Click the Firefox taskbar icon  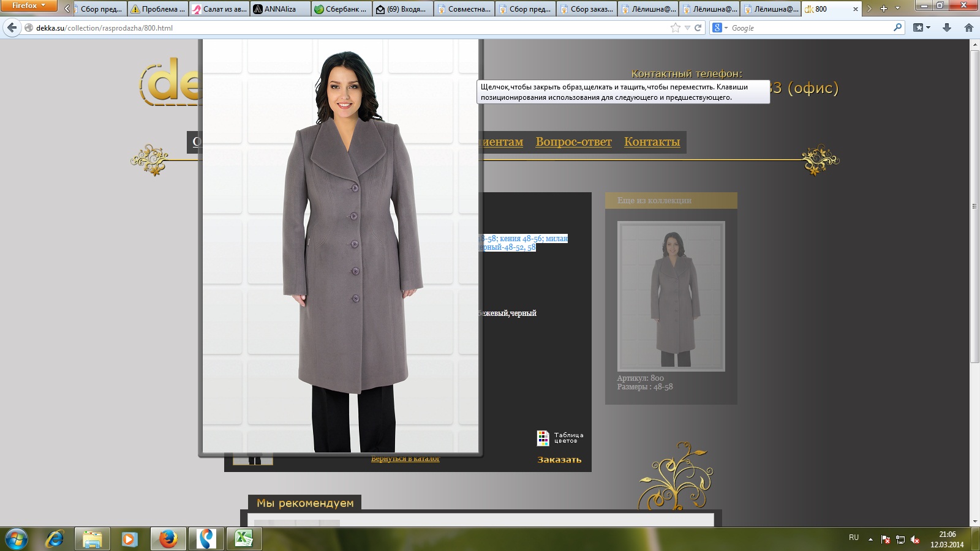click(168, 539)
